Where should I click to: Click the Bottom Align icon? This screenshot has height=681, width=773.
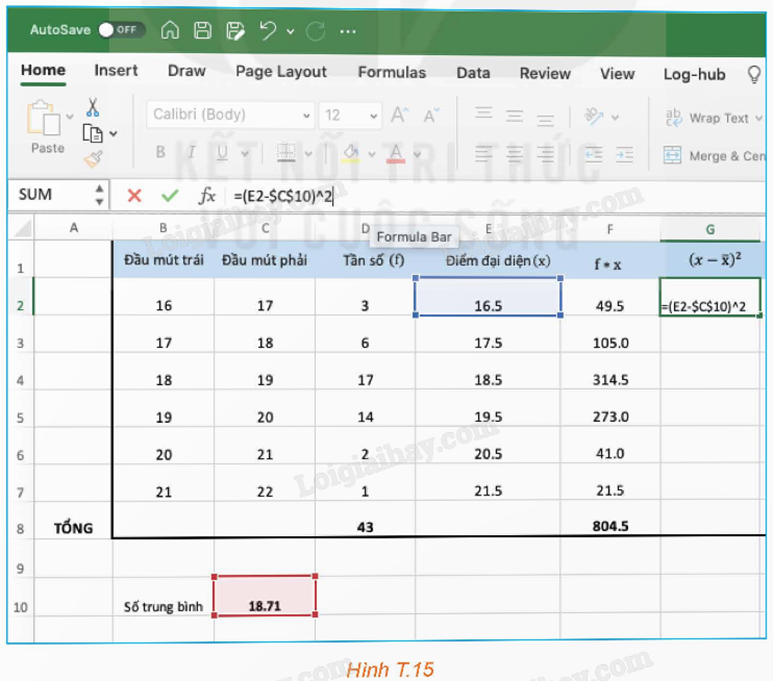tap(545, 119)
